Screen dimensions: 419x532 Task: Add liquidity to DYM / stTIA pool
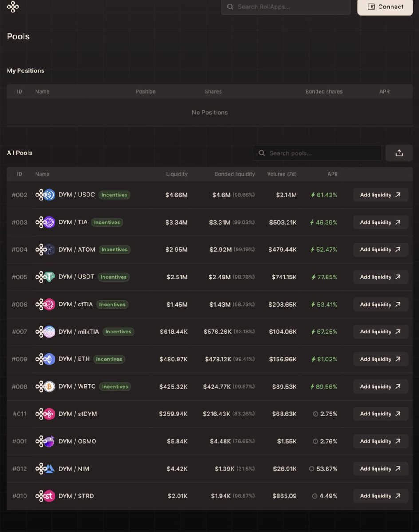(x=381, y=305)
